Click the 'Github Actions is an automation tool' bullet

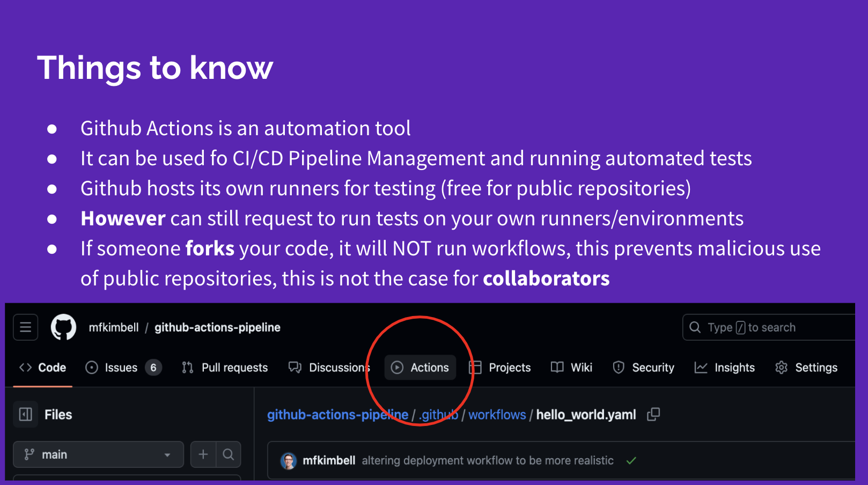tap(245, 129)
